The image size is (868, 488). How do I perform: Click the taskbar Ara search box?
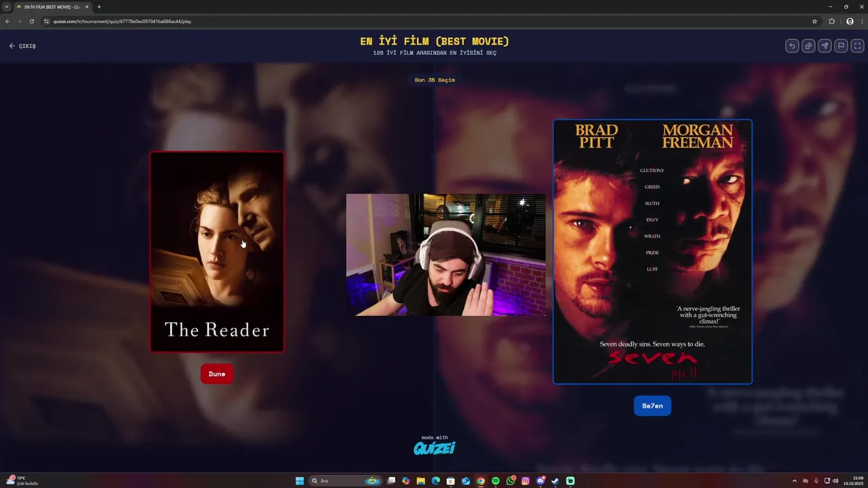(x=345, y=481)
